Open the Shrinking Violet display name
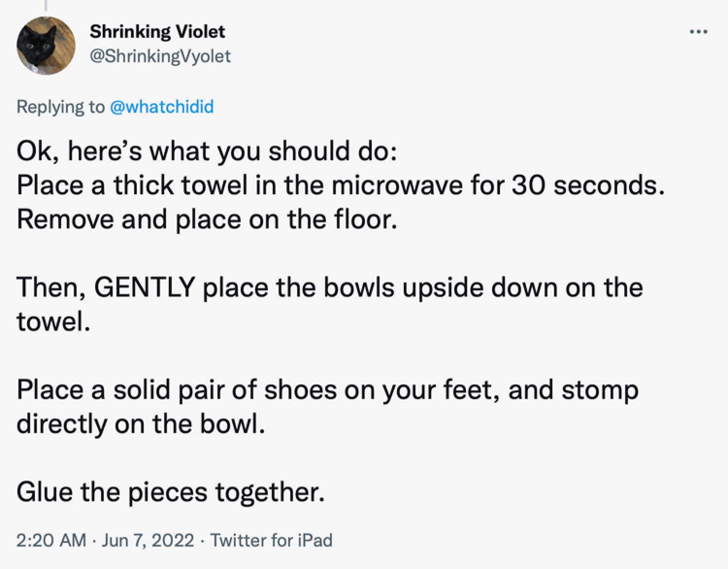 click(x=158, y=32)
